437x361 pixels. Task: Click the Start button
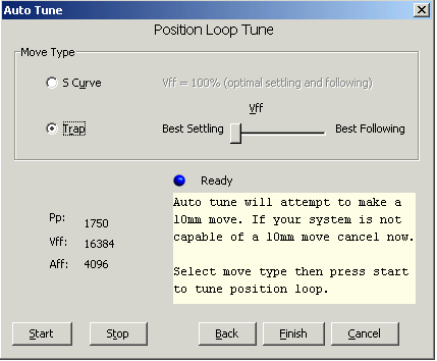[42, 334]
